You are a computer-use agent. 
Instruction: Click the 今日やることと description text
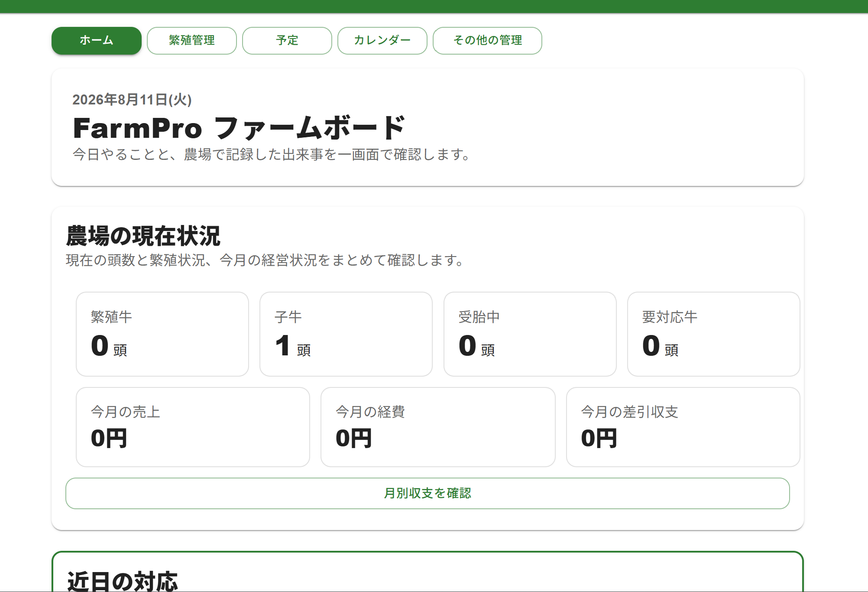[272, 154]
